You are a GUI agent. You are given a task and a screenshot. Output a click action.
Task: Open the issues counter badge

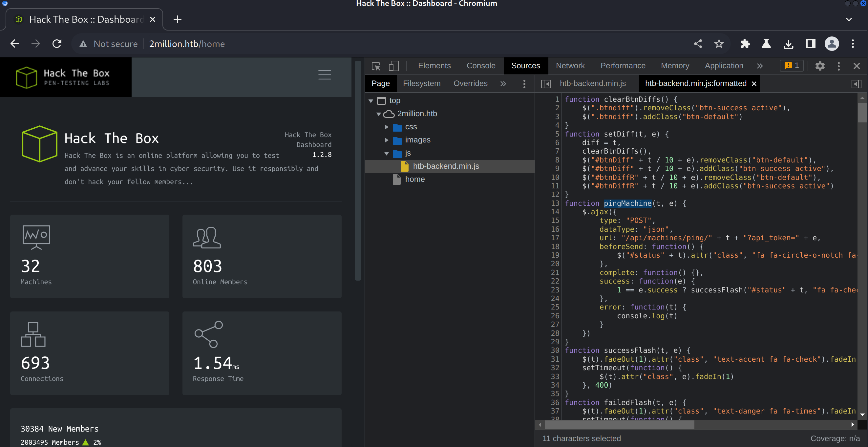[x=791, y=65]
